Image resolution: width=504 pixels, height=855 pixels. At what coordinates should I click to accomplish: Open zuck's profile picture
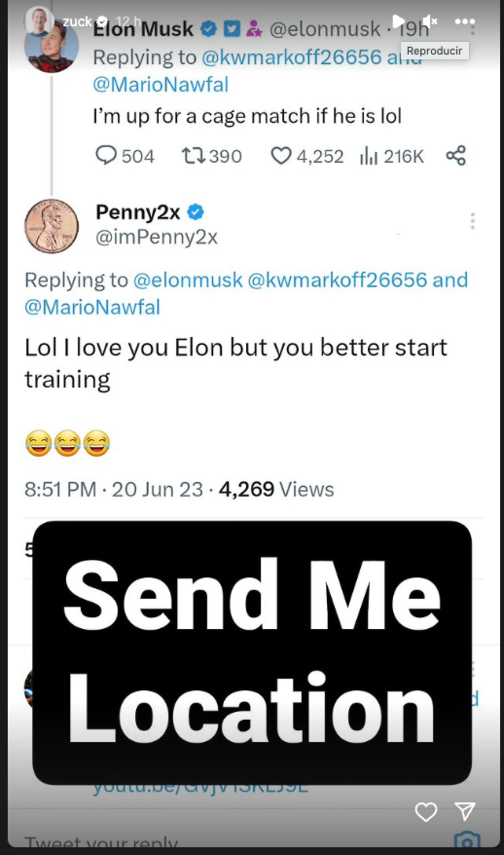(39, 20)
